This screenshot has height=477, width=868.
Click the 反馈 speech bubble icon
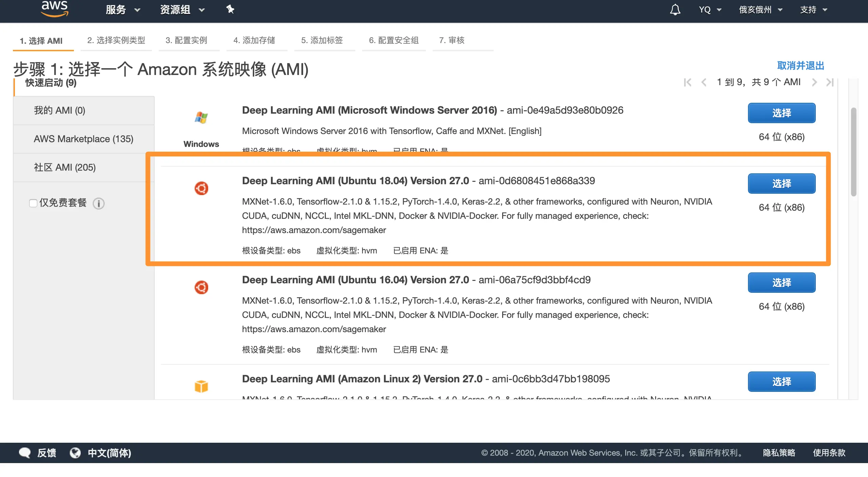(x=25, y=453)
